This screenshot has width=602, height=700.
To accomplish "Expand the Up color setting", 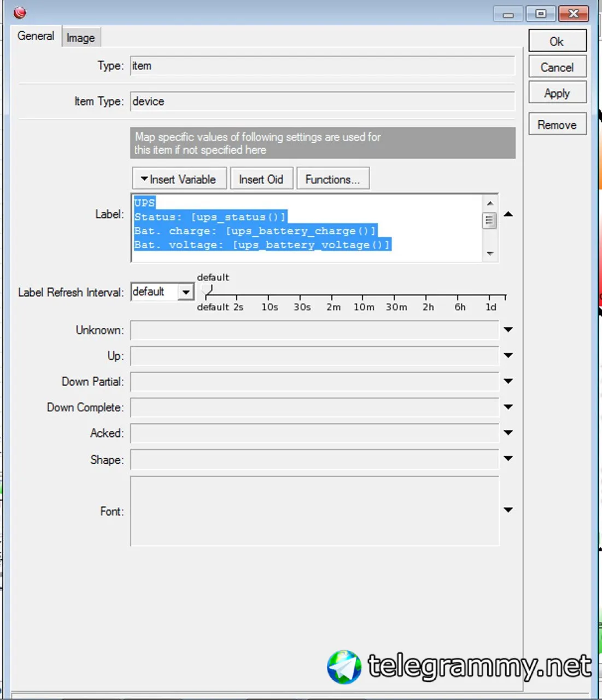I will (x=508, y=355).
